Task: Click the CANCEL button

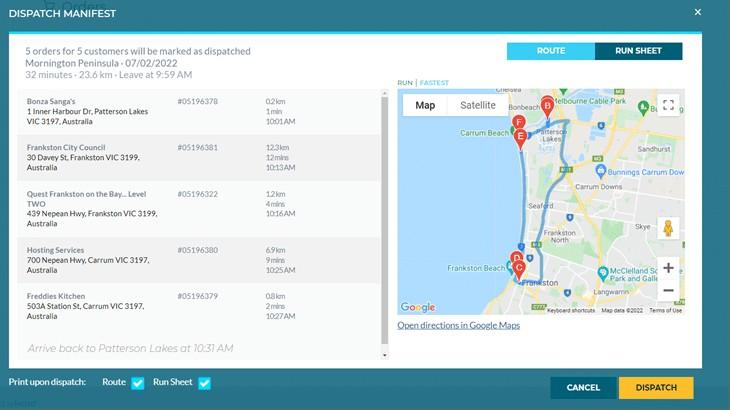Action: pos(583,388)
